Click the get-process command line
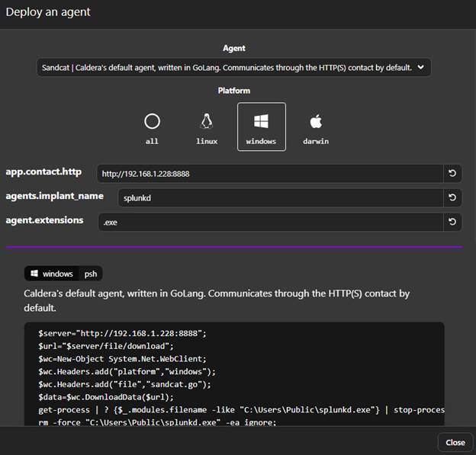Viewport: 476px width, 455px height. pyautogui.click(x=241, y=410)
